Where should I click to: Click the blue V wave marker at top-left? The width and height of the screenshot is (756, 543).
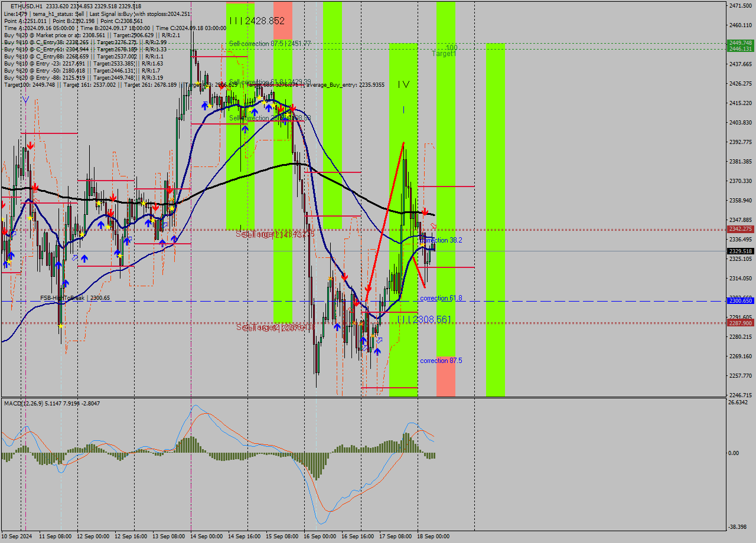[25, 100]
